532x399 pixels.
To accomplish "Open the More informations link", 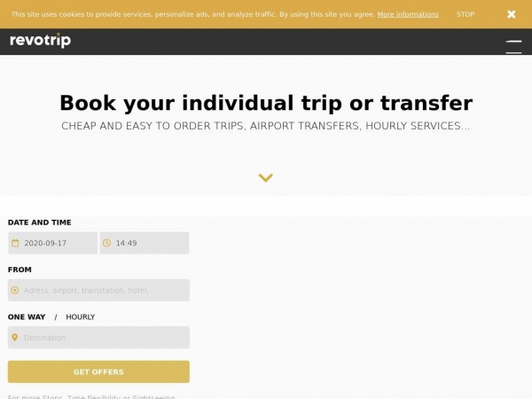I will (408, 14).
